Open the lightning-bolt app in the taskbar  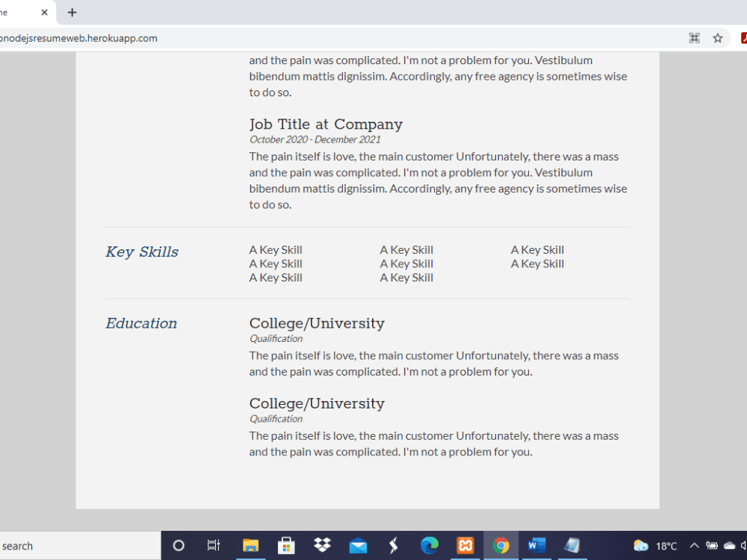tap(394, 546)
